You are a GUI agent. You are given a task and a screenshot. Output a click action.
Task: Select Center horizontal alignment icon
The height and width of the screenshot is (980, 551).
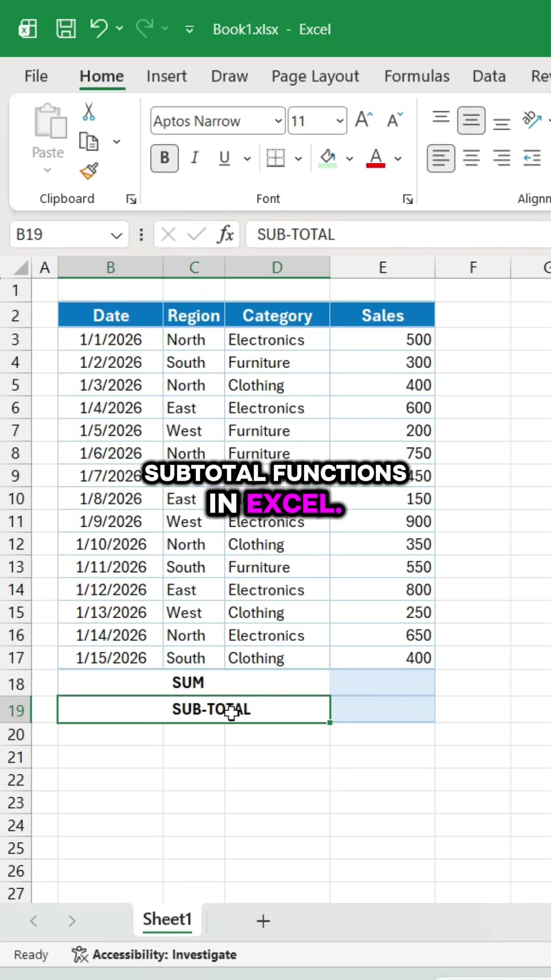[x=471, y=158]
